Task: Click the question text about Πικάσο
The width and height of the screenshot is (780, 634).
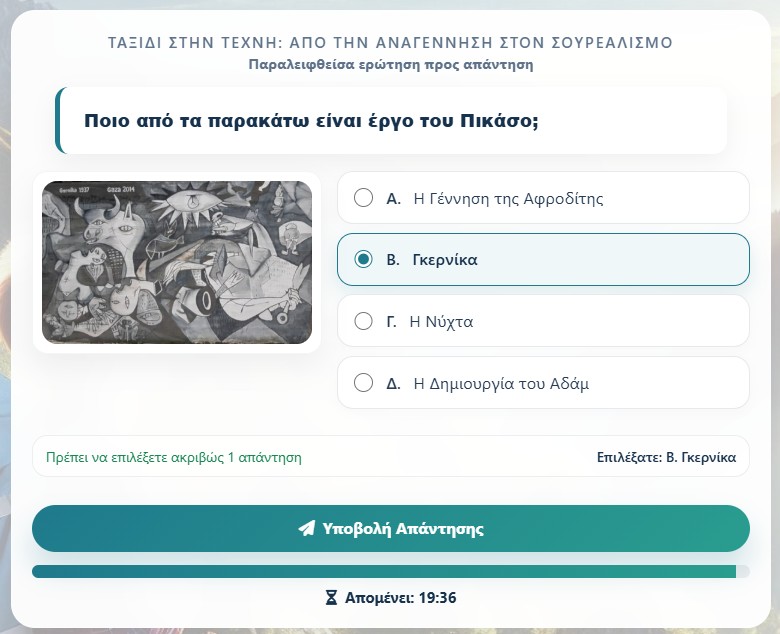Action: pos(311,121)
